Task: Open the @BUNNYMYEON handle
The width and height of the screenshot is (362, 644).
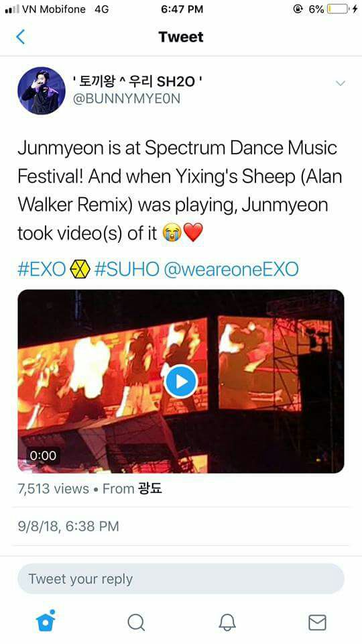Action: pyautogui.click(x=126, y=99)
